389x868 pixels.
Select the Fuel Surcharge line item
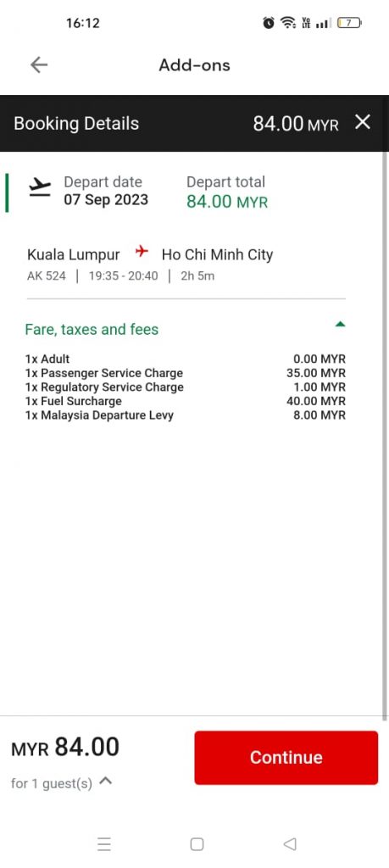point(186,401)
